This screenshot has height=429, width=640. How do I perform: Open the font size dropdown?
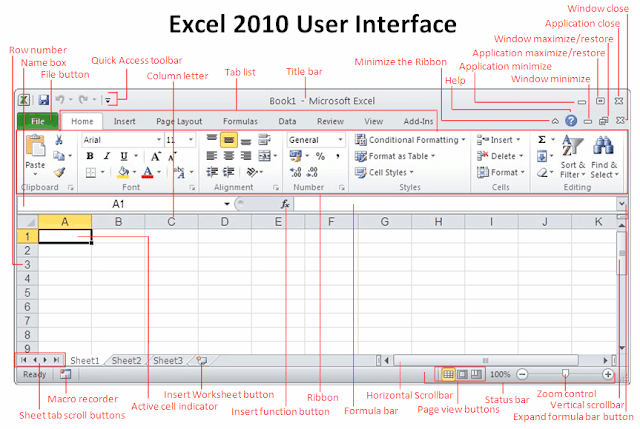pos(191,140)
